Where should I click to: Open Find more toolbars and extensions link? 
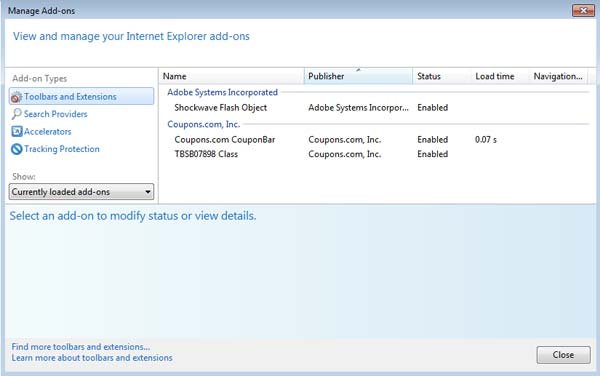point(81,347)
